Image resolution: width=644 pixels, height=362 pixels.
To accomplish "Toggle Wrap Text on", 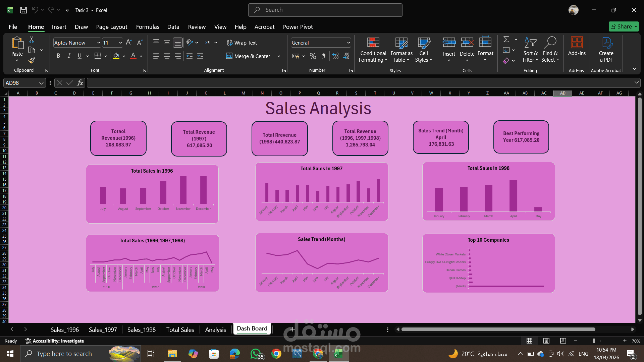I will click(x=242, y=43).
